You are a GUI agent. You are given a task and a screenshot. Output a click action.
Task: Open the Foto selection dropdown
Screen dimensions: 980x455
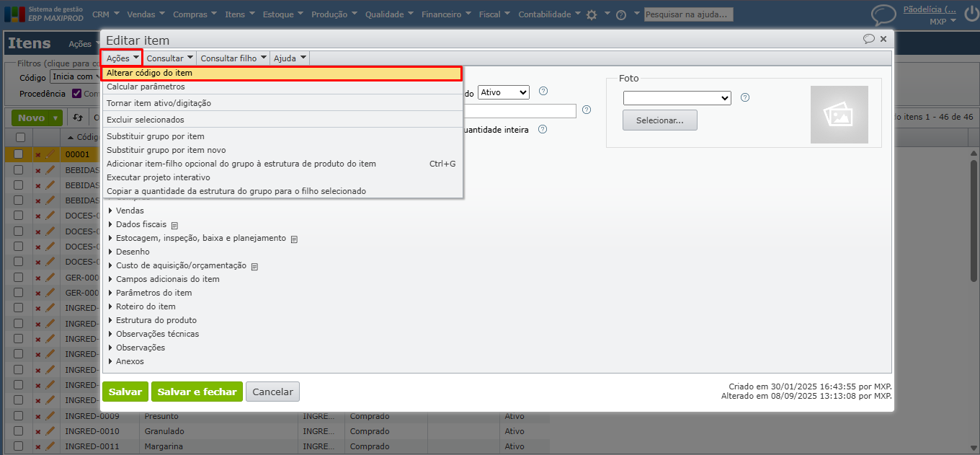click(x=677, y=98)
